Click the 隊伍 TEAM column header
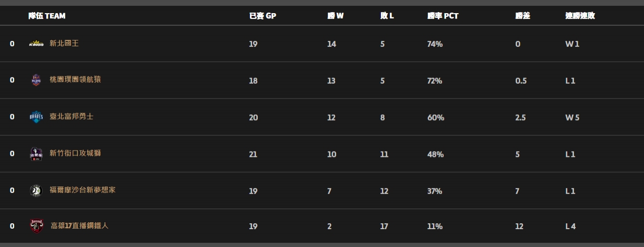The width and height of the screenshot is (644, 247). [x=47, y=16]
